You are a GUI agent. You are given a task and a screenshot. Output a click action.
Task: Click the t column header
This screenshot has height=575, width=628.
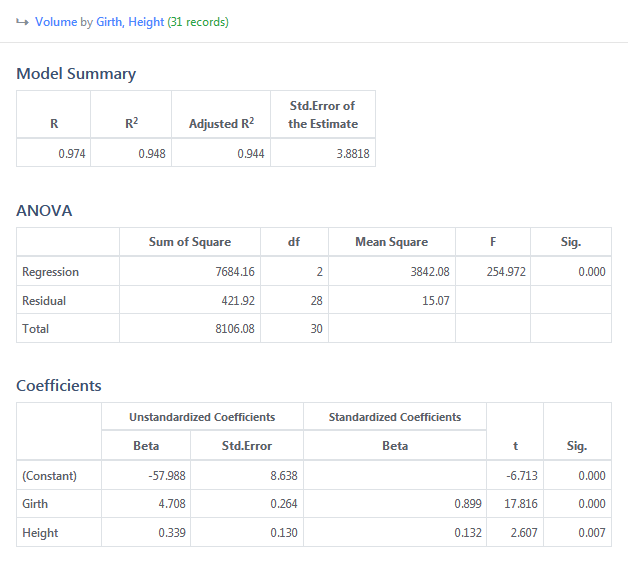click(515, 446)
